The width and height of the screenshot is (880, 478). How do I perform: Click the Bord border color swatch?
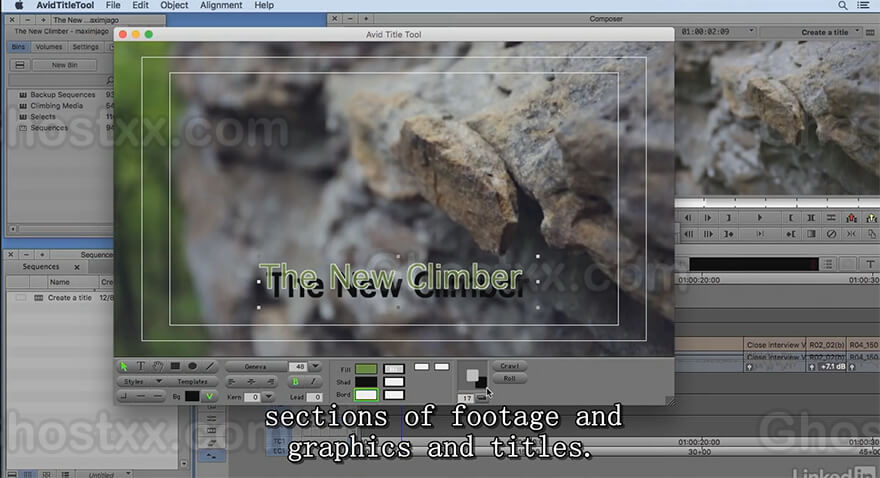[x=366, y=395]
